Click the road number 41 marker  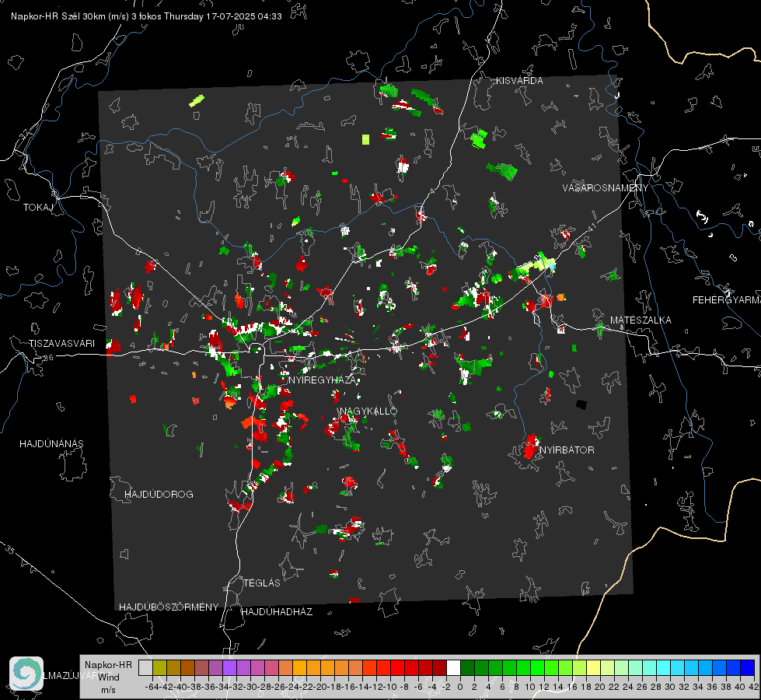pos(592,227)
